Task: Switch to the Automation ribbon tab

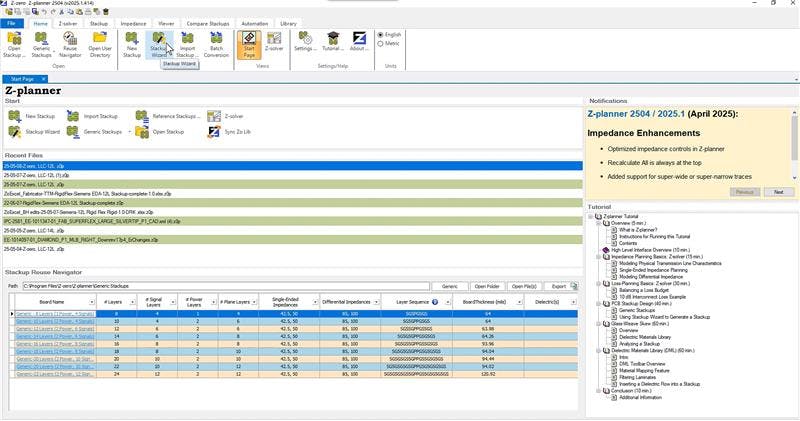Action: coord(255,23)
